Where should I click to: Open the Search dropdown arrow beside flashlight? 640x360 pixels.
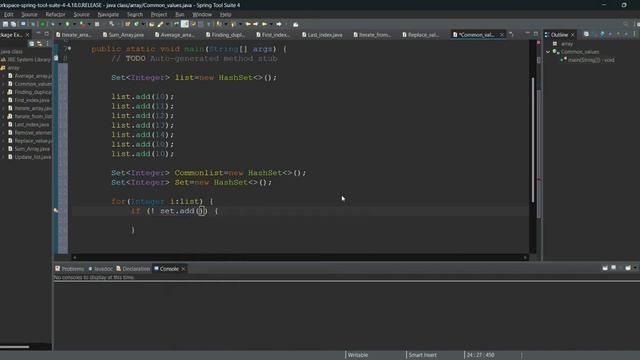pyautogui.click(x=167, y=24)
